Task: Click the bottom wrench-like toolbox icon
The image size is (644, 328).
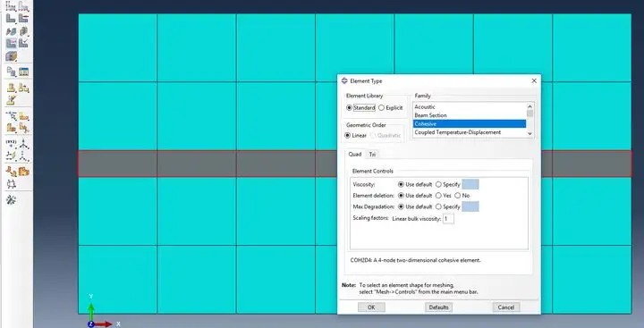Action: click(11, 200)
